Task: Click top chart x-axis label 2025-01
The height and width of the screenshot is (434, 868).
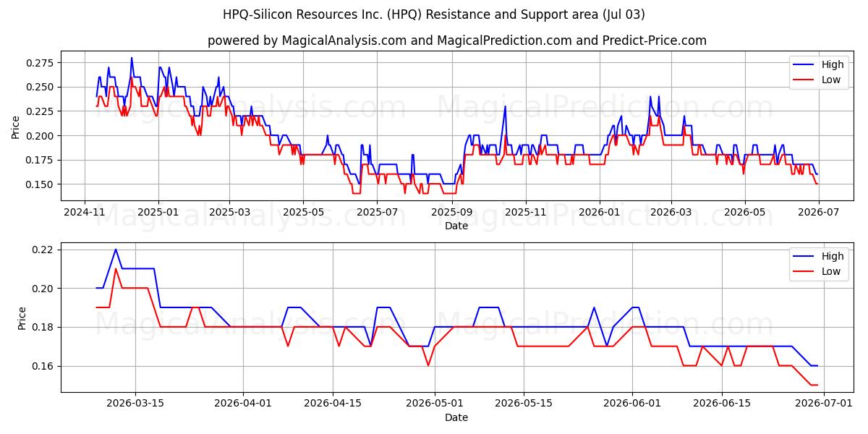Action: tap(158, 212)
